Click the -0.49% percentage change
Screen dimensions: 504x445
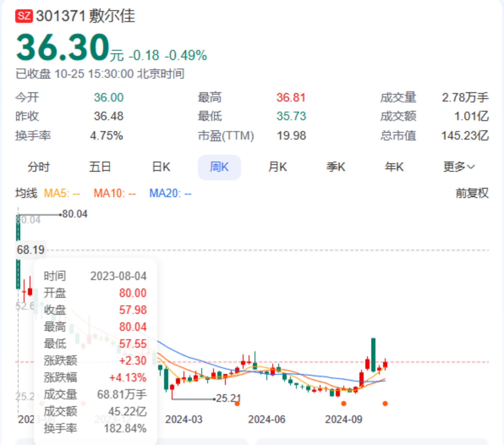(186, 56)
